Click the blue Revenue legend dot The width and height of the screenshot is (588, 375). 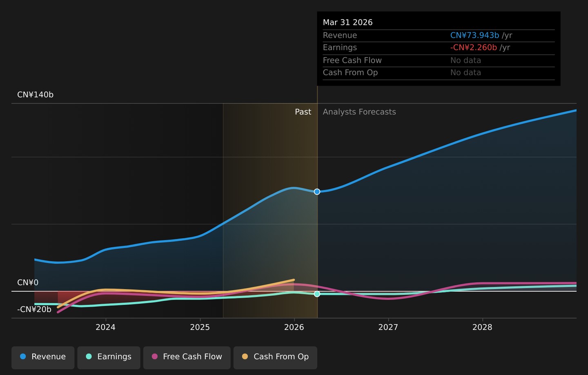point(23,357)
